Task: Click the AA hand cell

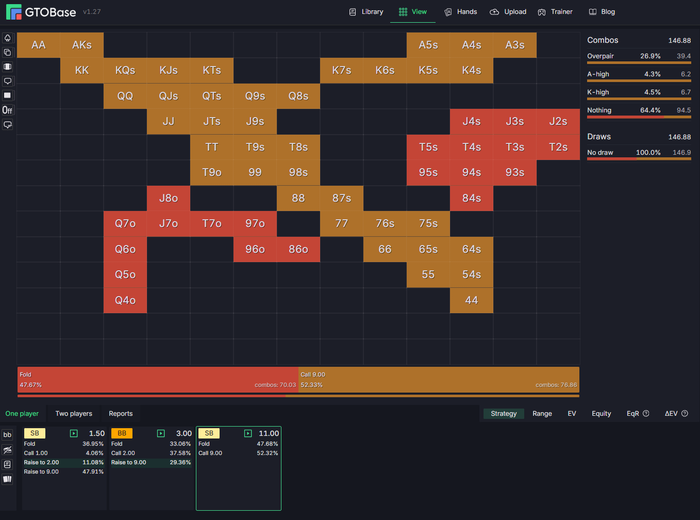Action: click(38, 45)
